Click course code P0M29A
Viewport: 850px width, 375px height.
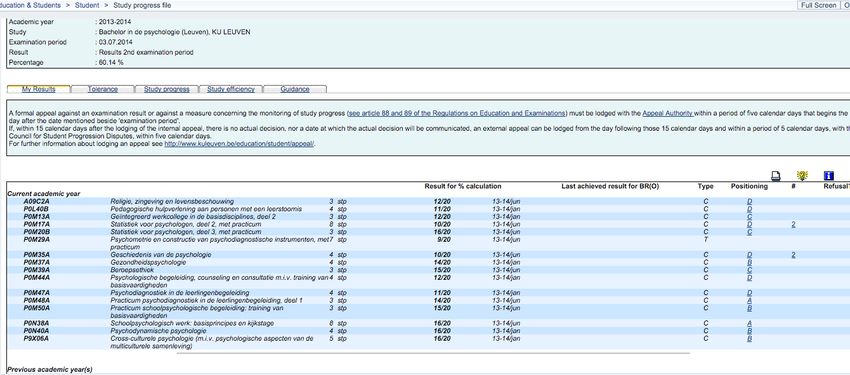(36, 240)
